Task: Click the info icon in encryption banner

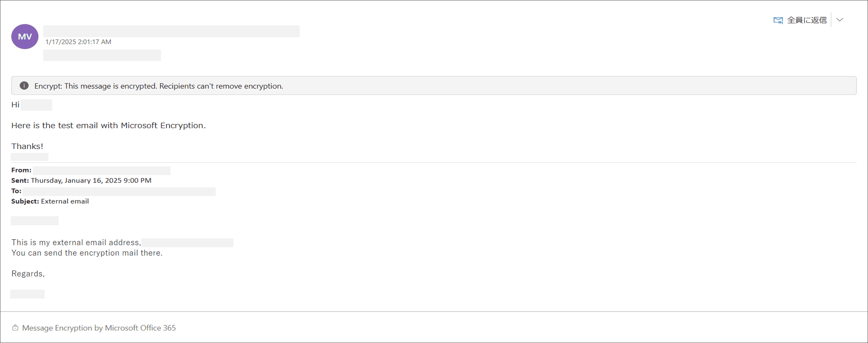Action: tap(24, 86)
